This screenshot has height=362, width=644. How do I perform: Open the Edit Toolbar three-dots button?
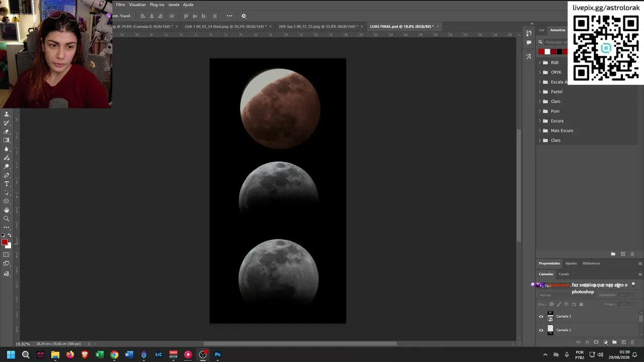(x=7, y=227)
